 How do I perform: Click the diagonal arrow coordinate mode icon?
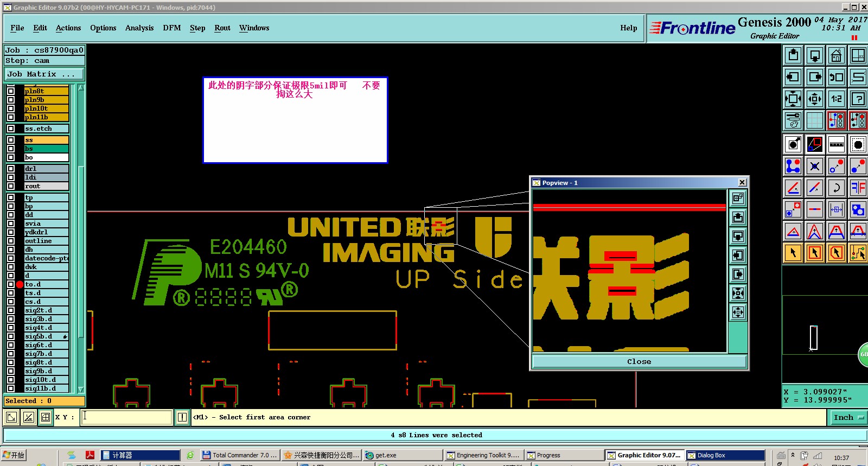[11, 417]
